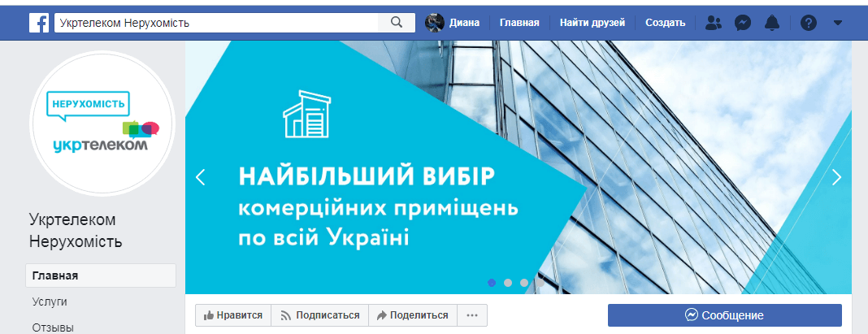Open the more options ellipsis button
Viewport: 868px width, 334px height.
point(471,315)
